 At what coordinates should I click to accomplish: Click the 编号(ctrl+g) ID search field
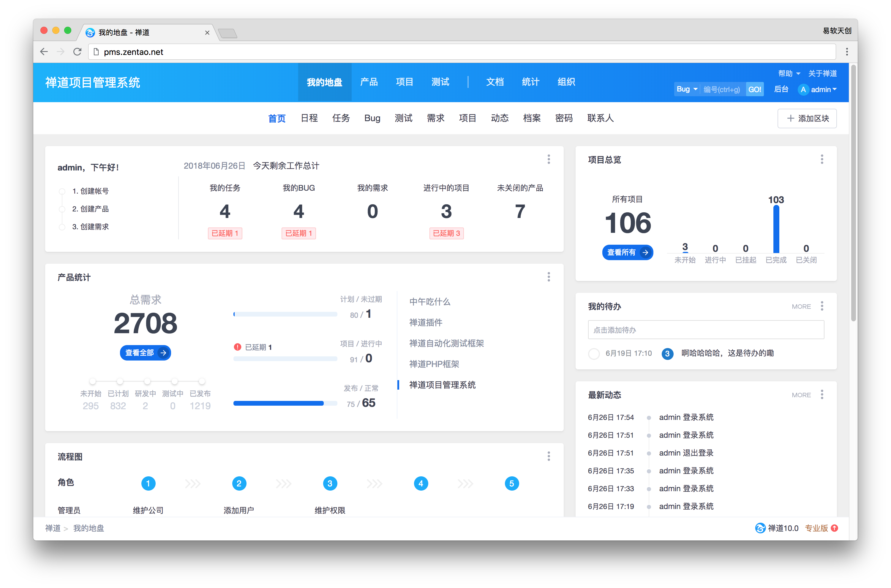pos(722,89)
